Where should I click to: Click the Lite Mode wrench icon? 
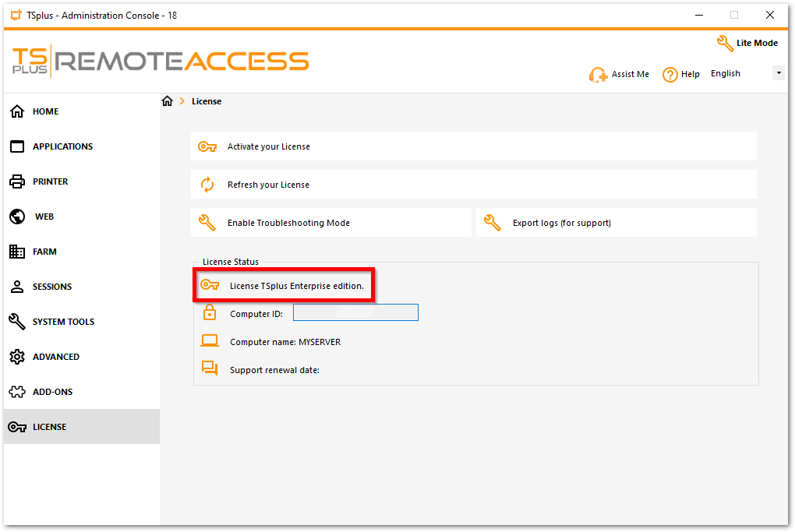click(725, 44)
